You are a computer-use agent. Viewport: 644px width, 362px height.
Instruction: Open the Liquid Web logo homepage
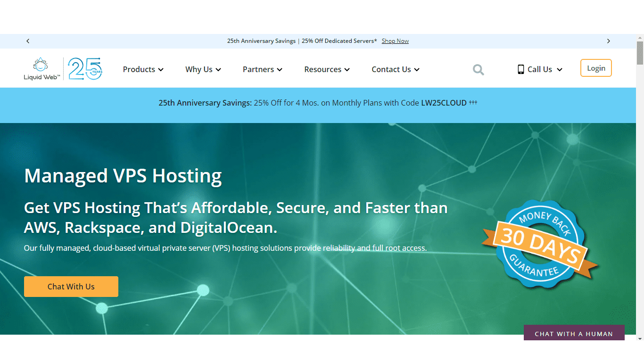click(42, 69)
